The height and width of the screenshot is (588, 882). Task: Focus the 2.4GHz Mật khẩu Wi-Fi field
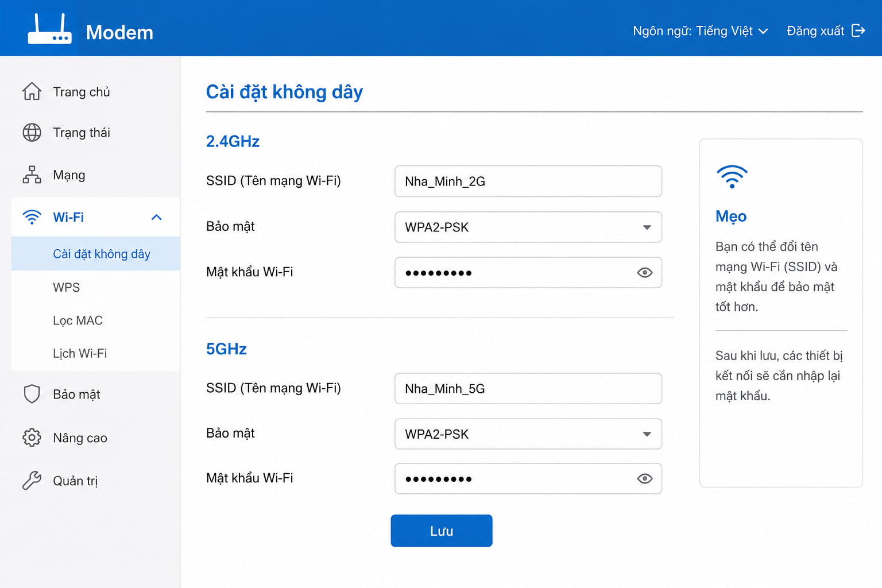tap(528, 273)
